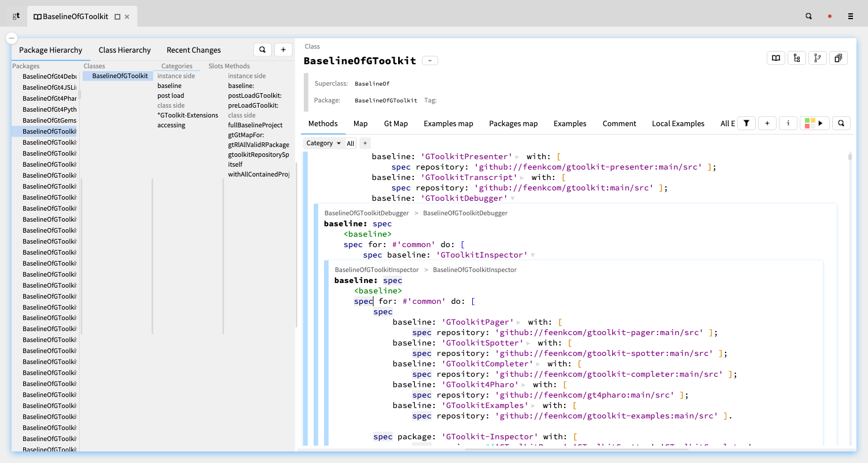The height and width of the screenshot is (463, 868).
Task: Select the 'post load' category
Action: coord(171,95)
